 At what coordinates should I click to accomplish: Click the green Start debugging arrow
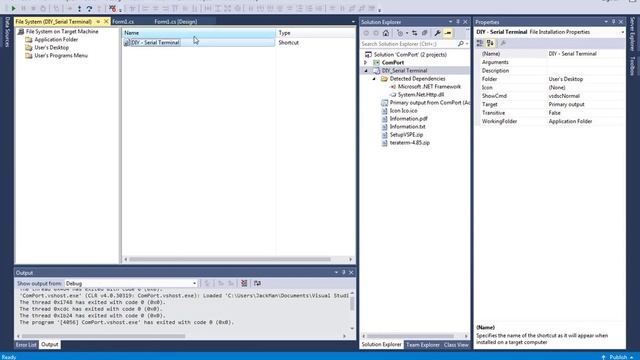[x=13, y=8]
